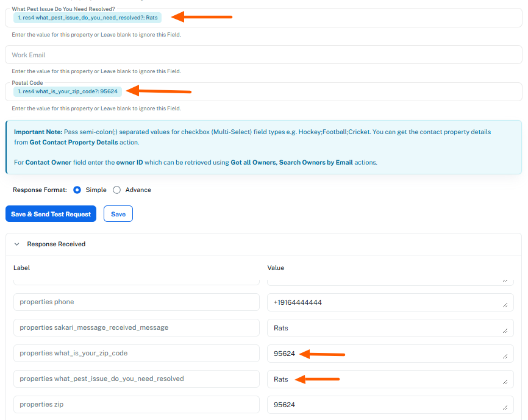The image size is (528, 420).
Task: Grab resize handle of phone value field
Action: (505, 305)
